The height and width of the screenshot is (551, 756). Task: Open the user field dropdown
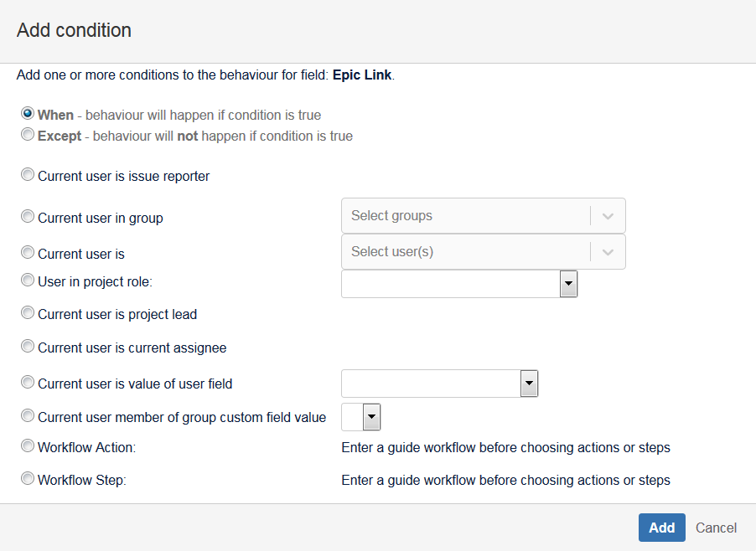coord(529,382)
